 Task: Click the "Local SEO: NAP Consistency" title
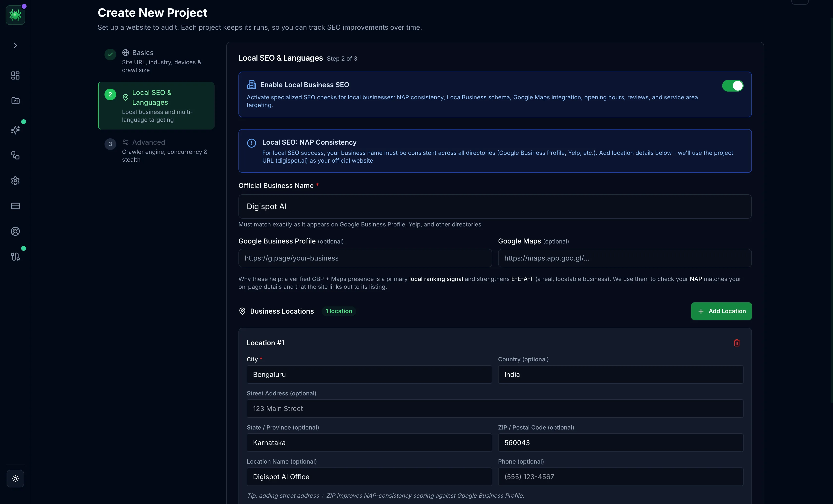309,142
